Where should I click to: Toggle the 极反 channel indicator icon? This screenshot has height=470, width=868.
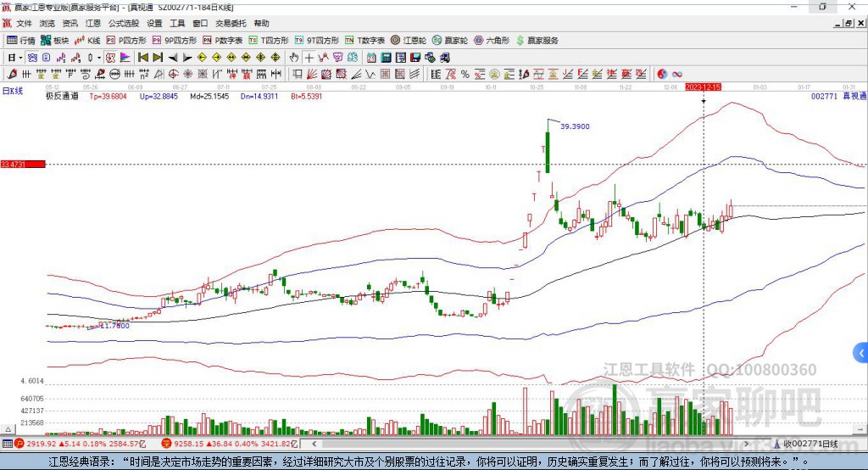click(x=111, y=58)
